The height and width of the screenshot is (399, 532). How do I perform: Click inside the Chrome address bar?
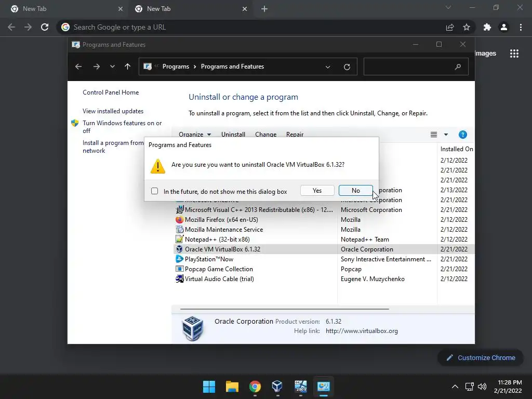(x=251, y=27)
